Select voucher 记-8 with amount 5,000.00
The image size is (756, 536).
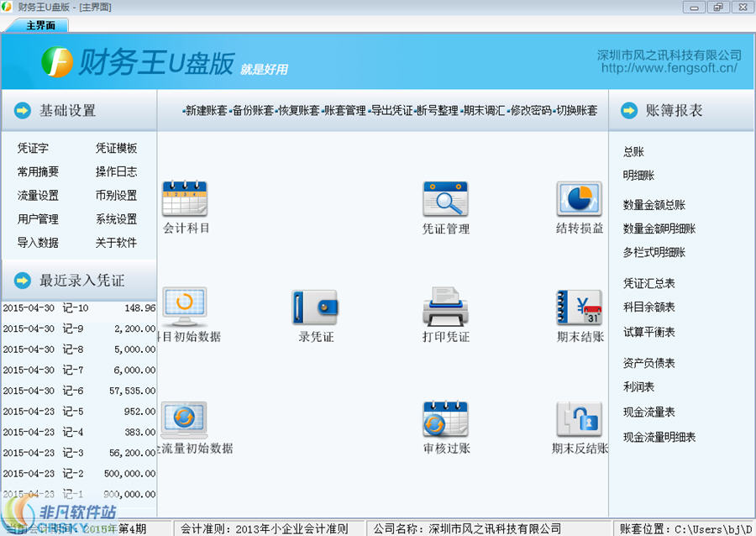coord(79,349)
